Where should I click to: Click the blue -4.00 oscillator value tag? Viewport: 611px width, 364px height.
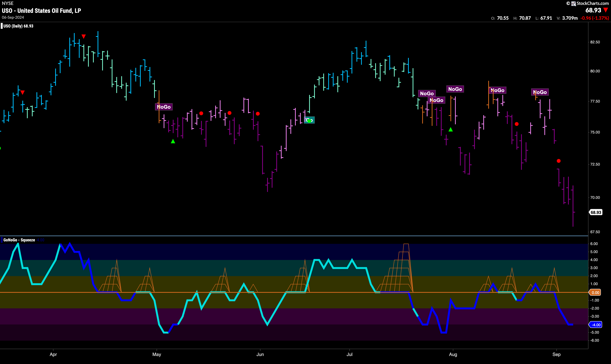click(596, 325)
